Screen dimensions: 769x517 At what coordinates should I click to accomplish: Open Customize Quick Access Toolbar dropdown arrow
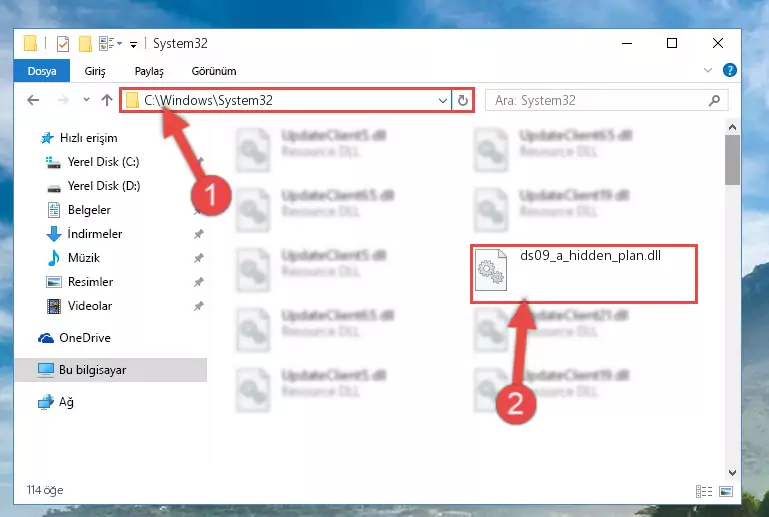pyautogui.click(x=133, y=44)
